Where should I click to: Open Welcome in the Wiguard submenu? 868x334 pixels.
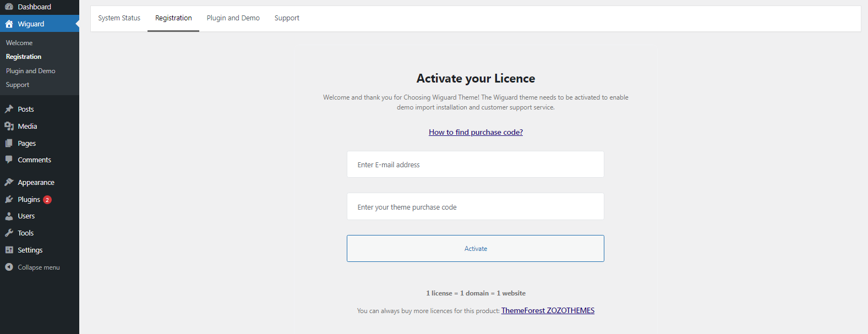click(x=19, y=43)
